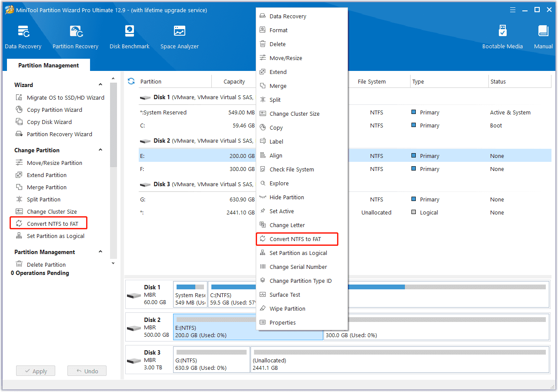Collapse the Change Partition section

tap(100, 150)
